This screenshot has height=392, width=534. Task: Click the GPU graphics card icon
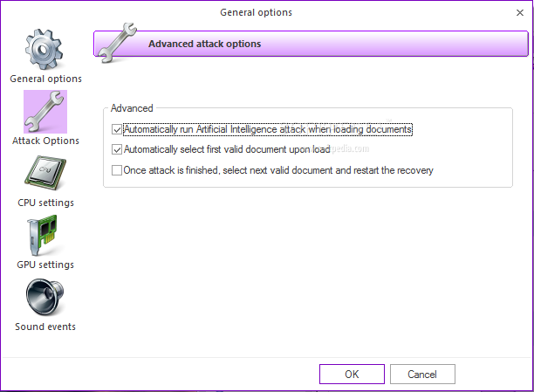[x=45, y=236]
